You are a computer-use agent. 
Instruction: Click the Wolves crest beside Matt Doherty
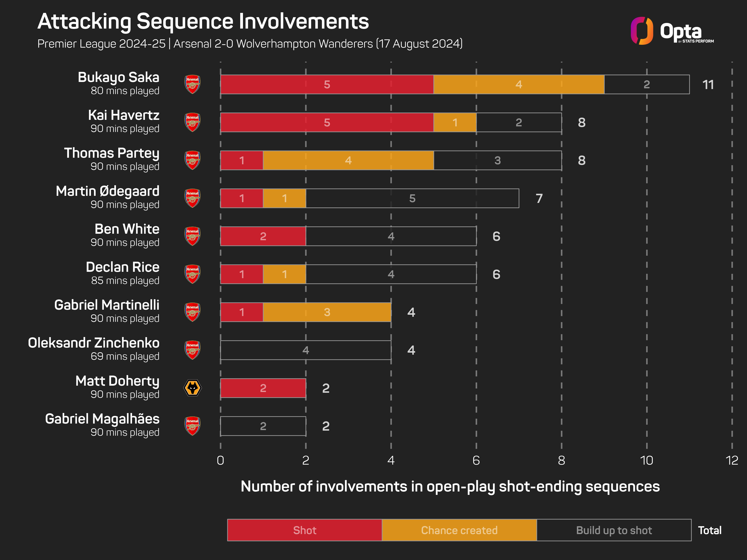pos(193,388)
